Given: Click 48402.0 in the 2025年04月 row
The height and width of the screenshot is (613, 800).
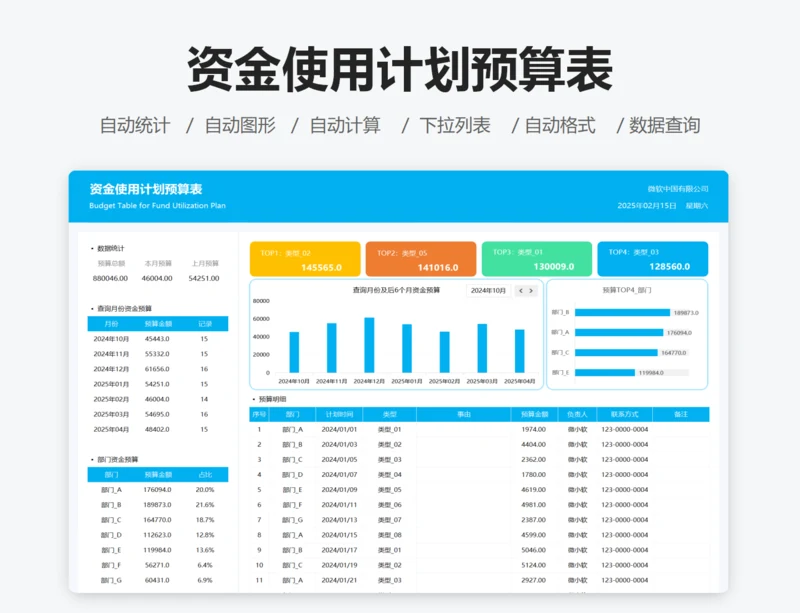Looking at the screenshot, I should click(157, 429).
